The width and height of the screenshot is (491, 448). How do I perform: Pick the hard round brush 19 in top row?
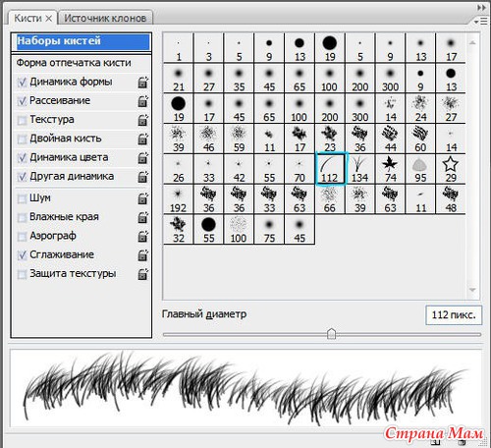[330, 48]
